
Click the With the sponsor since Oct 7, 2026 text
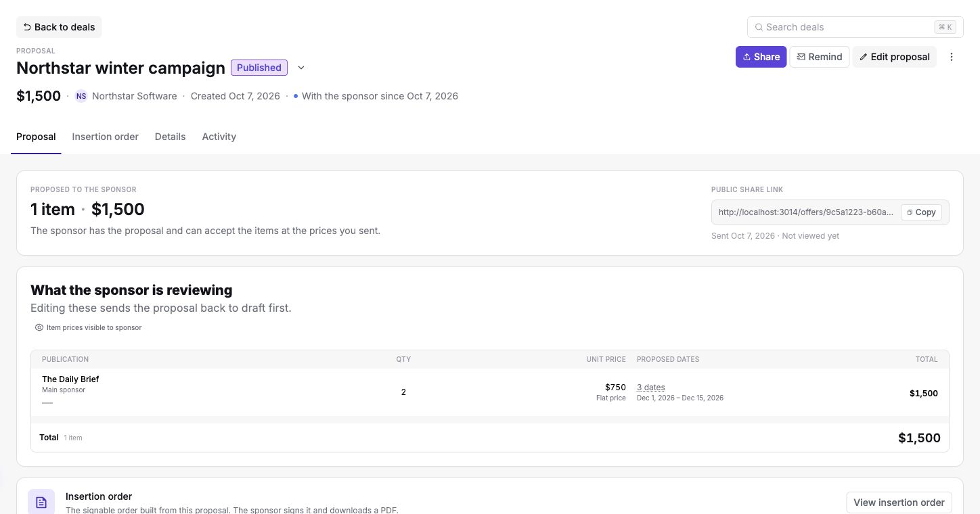pyautogui.click(x=380, y=96)
